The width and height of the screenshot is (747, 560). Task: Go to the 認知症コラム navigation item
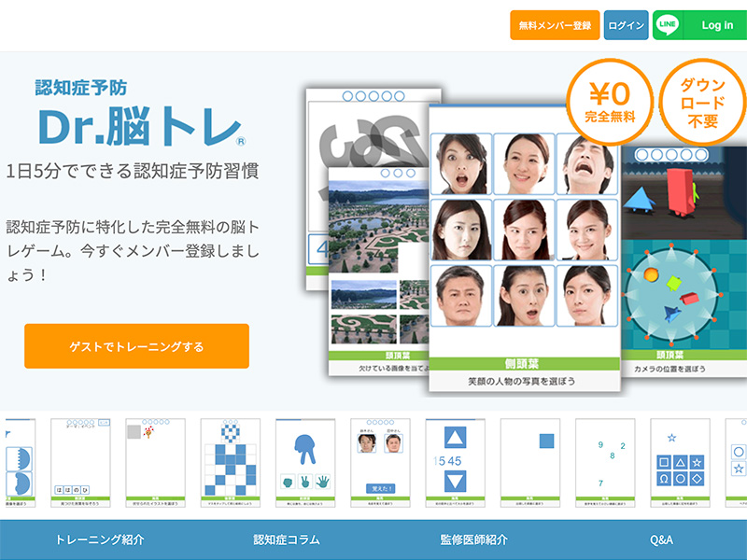[287, 539]
